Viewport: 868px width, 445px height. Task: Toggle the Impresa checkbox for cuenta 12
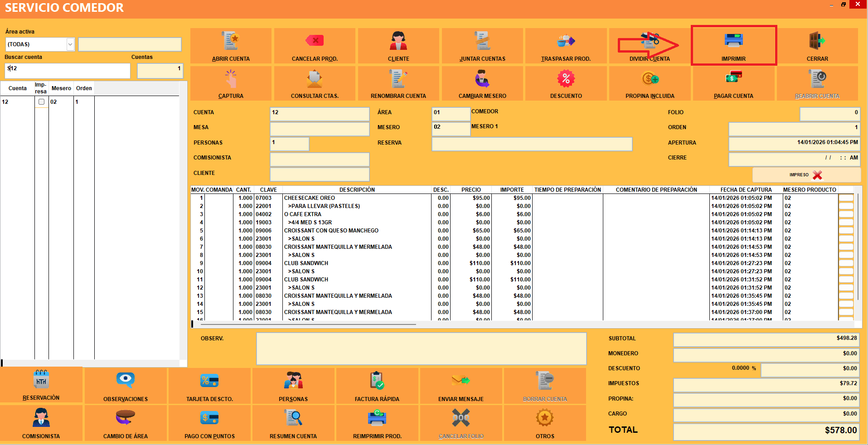pyautogui.click(x=41, y=102)
